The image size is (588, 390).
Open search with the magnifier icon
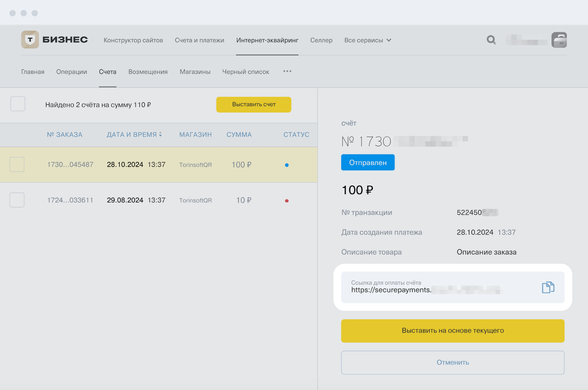(491, 40)
